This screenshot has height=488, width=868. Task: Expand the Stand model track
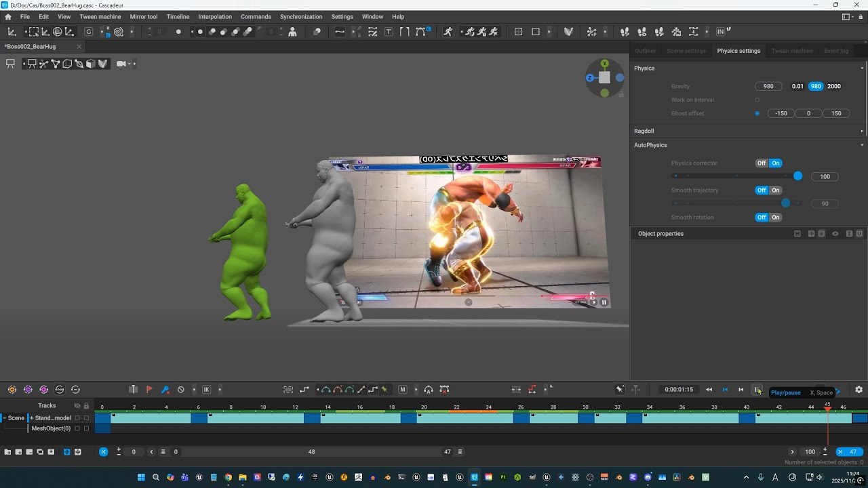point(31,418)
